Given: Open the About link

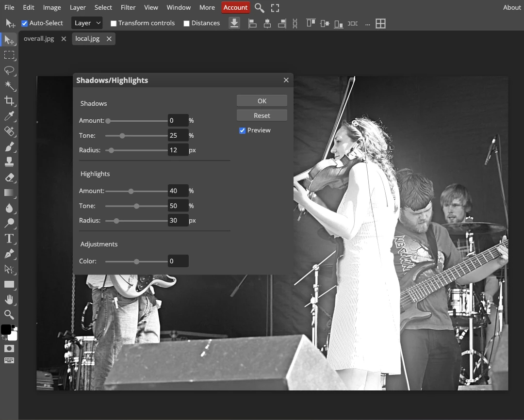Looking at the screenshot, I should [512, 7].
